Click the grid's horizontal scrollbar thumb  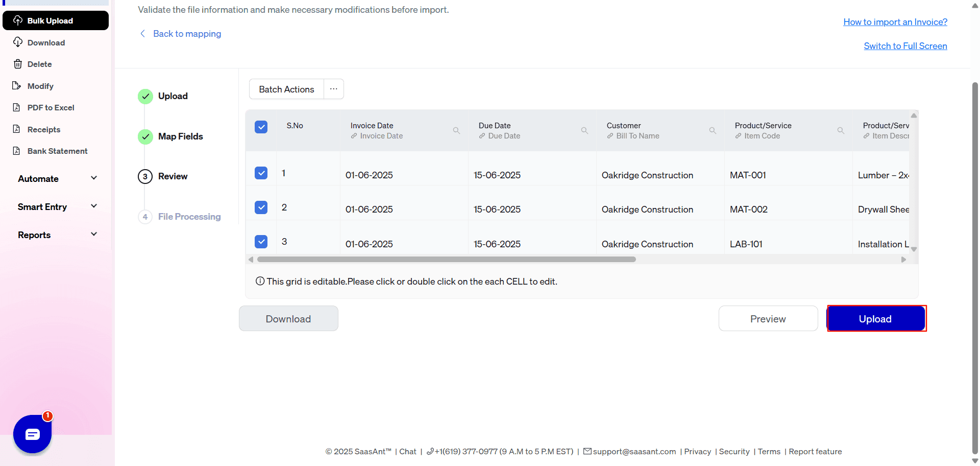pos(446,260)
